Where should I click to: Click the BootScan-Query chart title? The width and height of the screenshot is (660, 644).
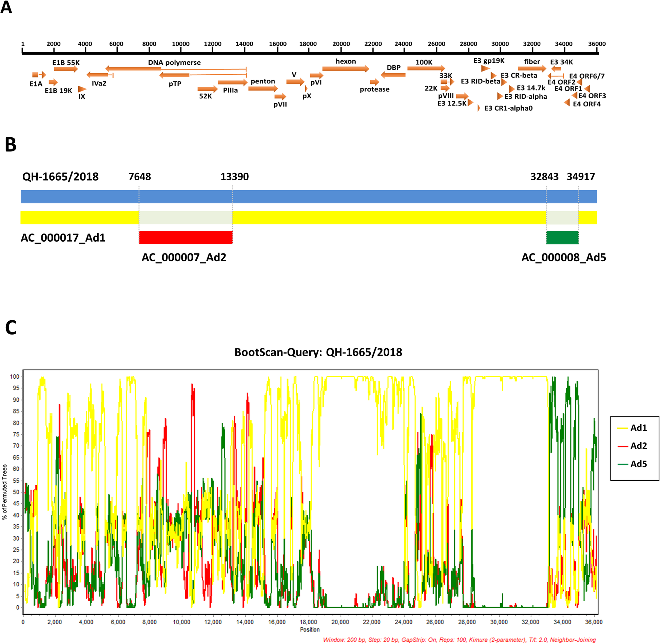coord(318,352)
